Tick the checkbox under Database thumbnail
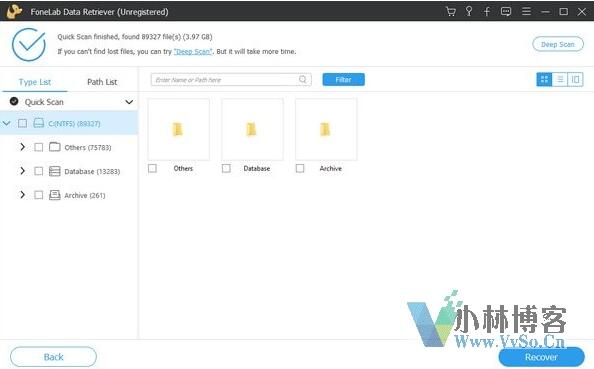594x369 pixels. click(226, 168)
